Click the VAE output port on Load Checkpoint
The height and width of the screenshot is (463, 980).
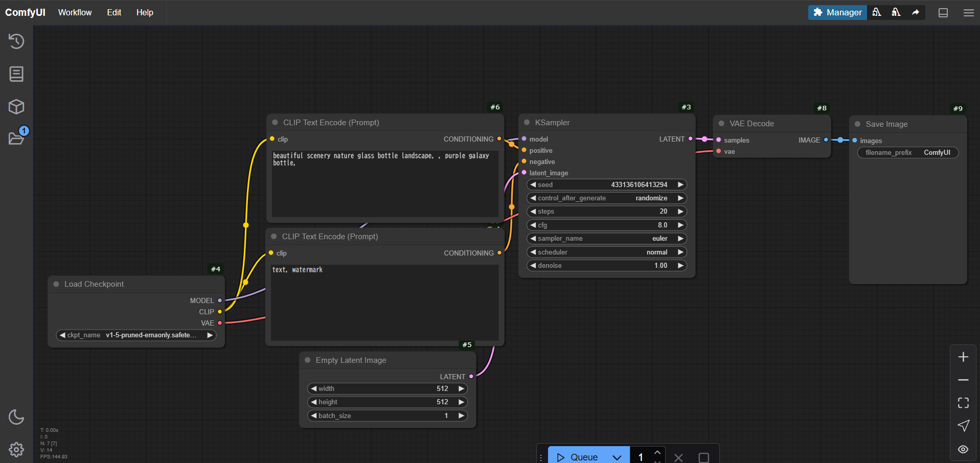[x=220, y=323]
